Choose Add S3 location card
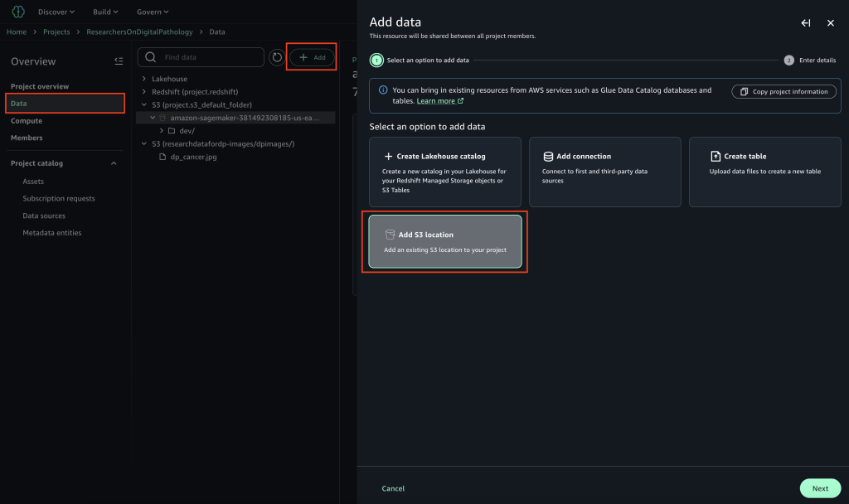 click(445, 241)
